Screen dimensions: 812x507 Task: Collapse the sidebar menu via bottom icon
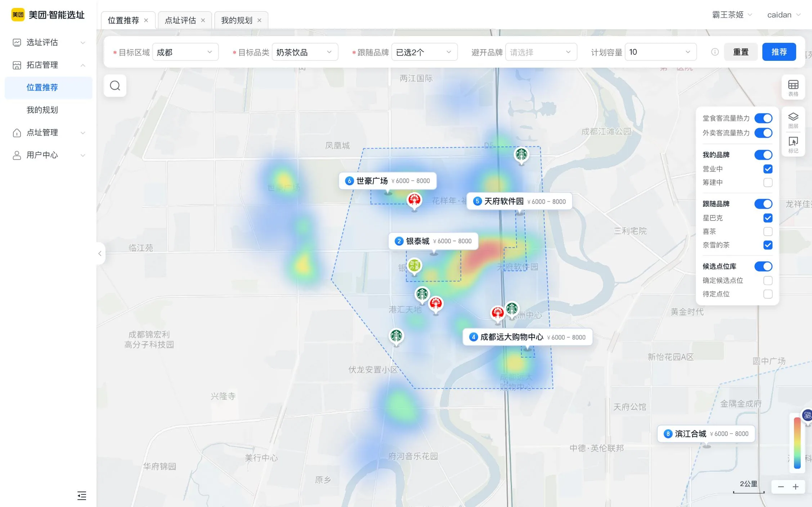click(x=82, y=495)
